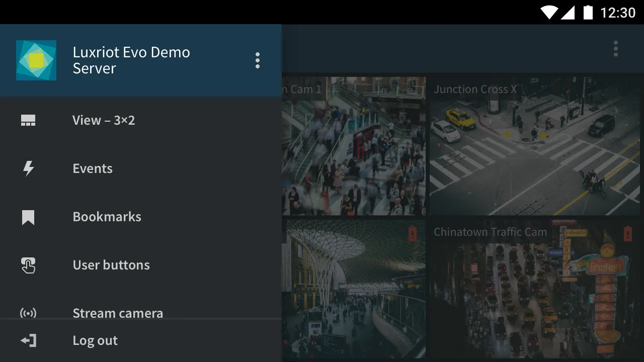Click red alert icon on Chinatown Traffic Cam

click(x=627, y=233)
